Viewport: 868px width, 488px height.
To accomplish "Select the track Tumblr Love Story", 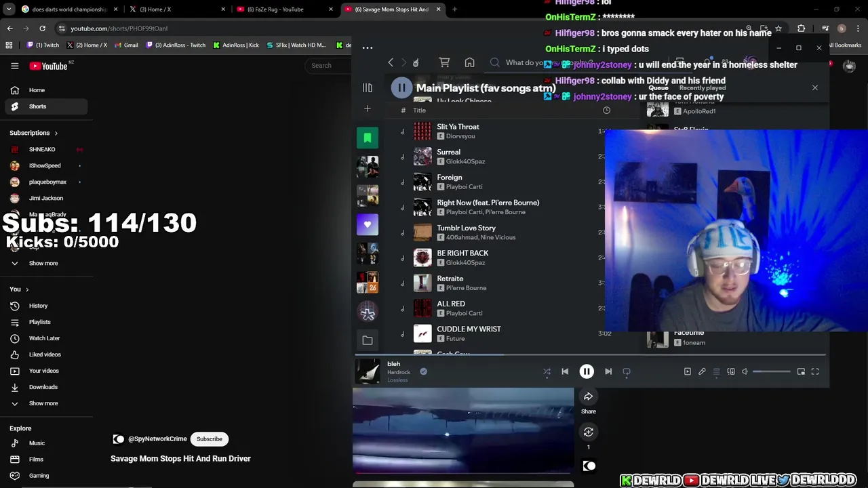I will pos(466,228).
